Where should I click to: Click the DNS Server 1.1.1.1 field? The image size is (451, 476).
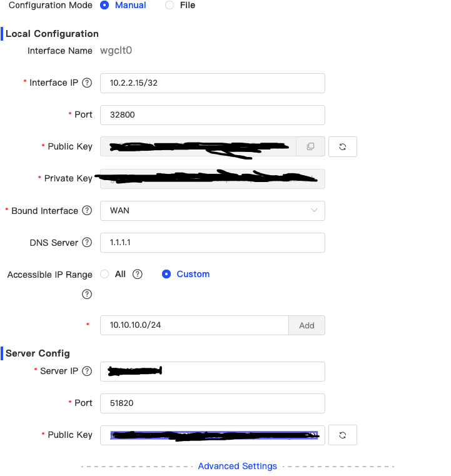[212, 243]
